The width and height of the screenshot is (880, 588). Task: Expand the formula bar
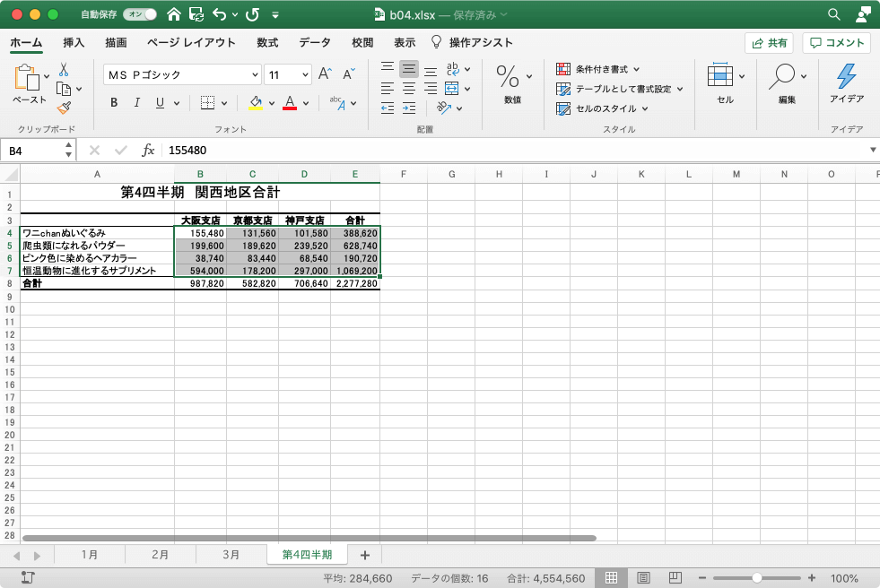tap(873, 150)
